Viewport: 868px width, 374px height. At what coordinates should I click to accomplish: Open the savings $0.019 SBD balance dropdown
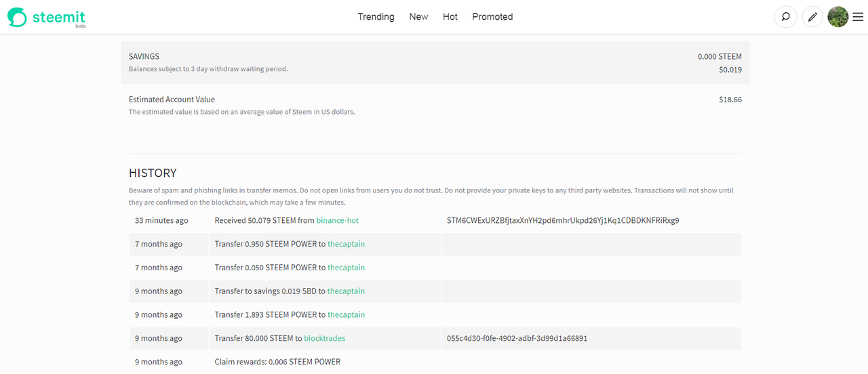pos(730,70)
